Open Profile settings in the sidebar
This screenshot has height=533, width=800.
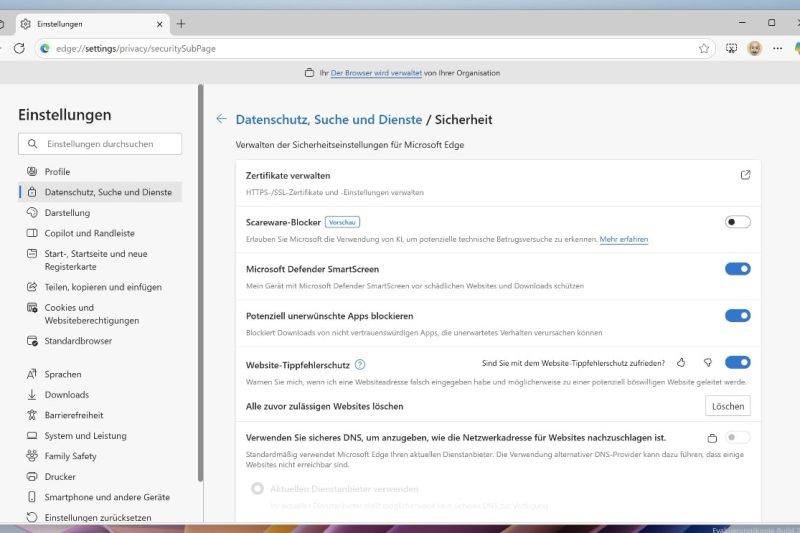pos(100,171)
